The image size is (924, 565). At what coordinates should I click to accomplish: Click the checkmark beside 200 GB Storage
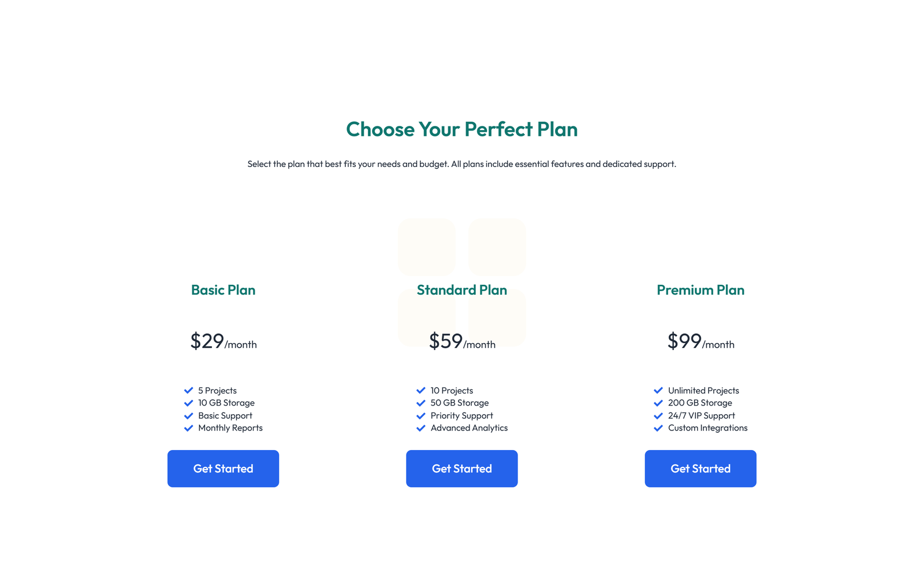click(658, 403)
